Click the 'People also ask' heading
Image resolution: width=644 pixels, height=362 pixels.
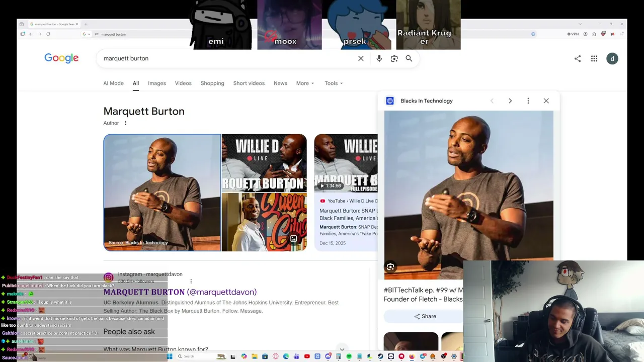[x=129, y=332]
